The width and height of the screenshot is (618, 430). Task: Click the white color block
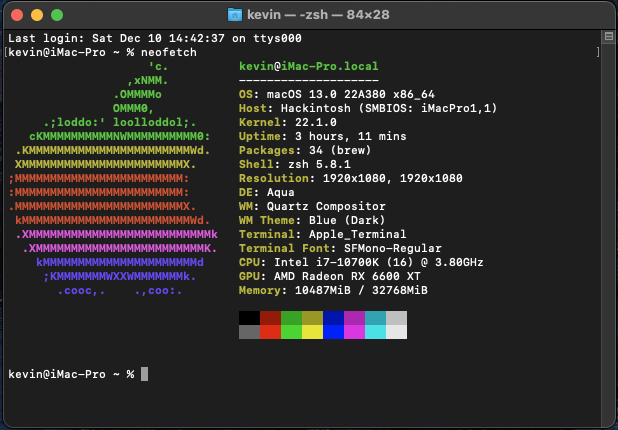(x=396, y=332)
